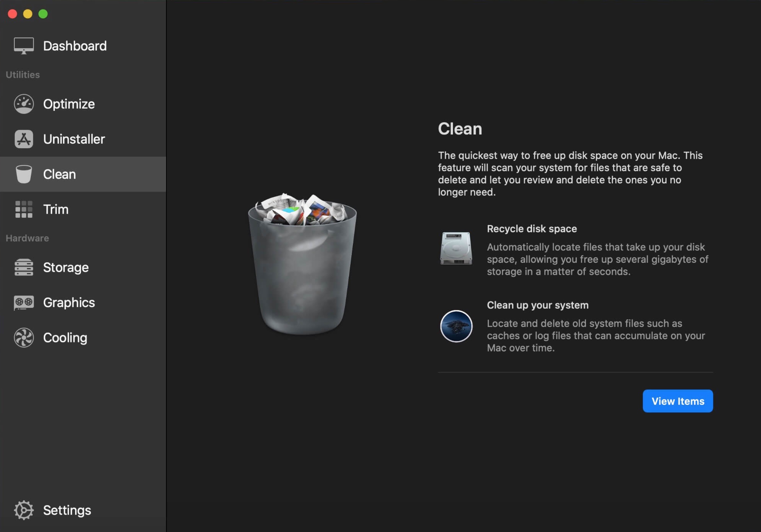Select the Optimize utility icon
This screenshot has width=761, height=532.
(23, 103)
